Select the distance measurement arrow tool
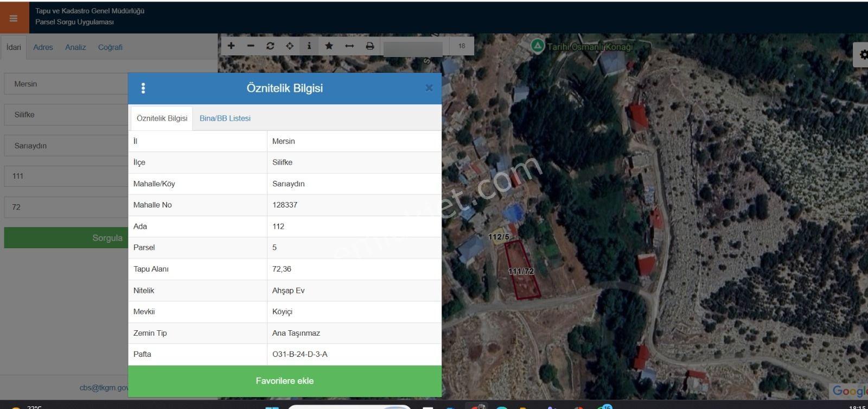This screenshot has width=868, height=409. [349, 46]
